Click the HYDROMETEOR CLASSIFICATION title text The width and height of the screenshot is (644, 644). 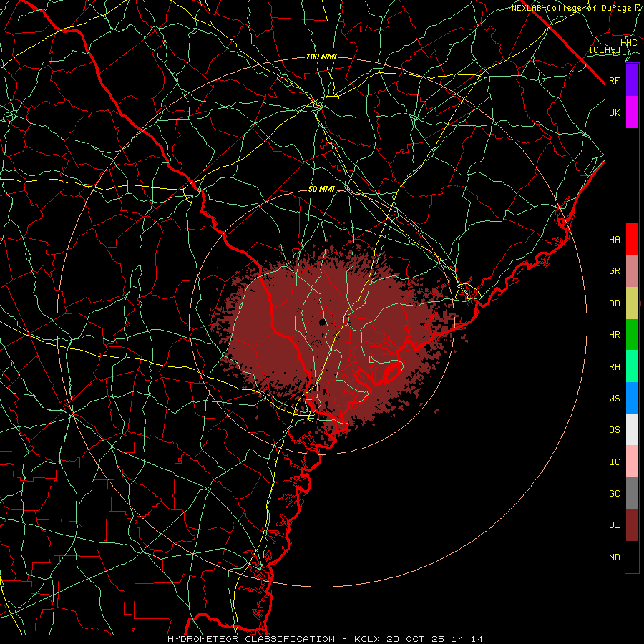[x=251, y=639]
